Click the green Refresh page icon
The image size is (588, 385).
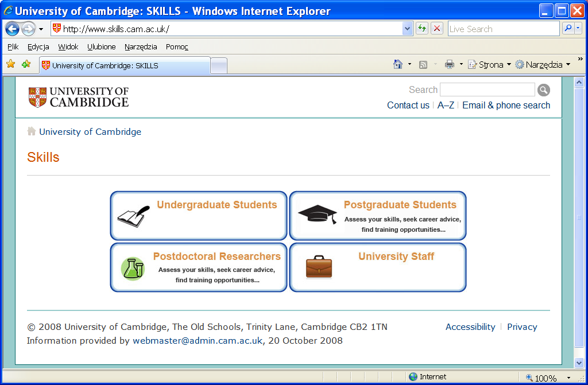point(422,29)
